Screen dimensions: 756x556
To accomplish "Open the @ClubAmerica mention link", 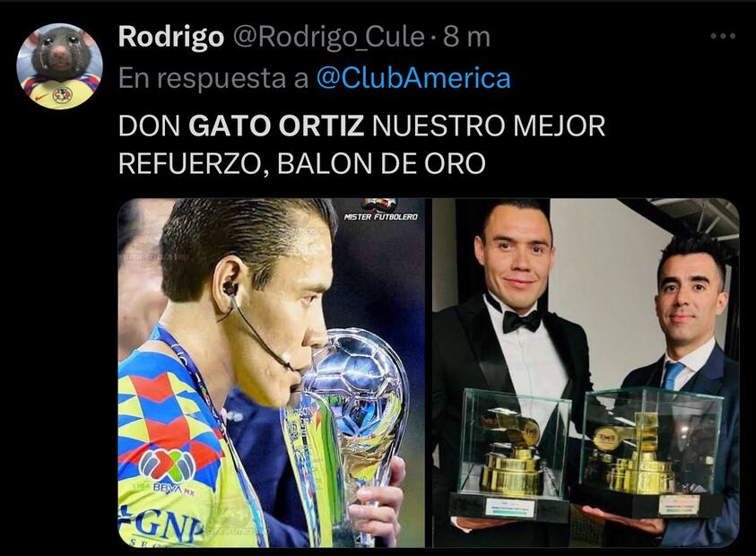I will coord(413,78).
